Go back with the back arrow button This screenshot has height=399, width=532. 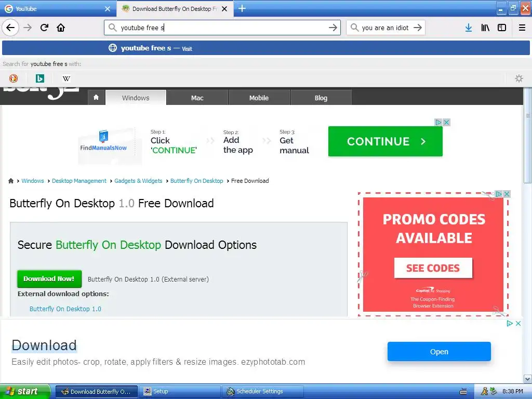coord(10,28)
